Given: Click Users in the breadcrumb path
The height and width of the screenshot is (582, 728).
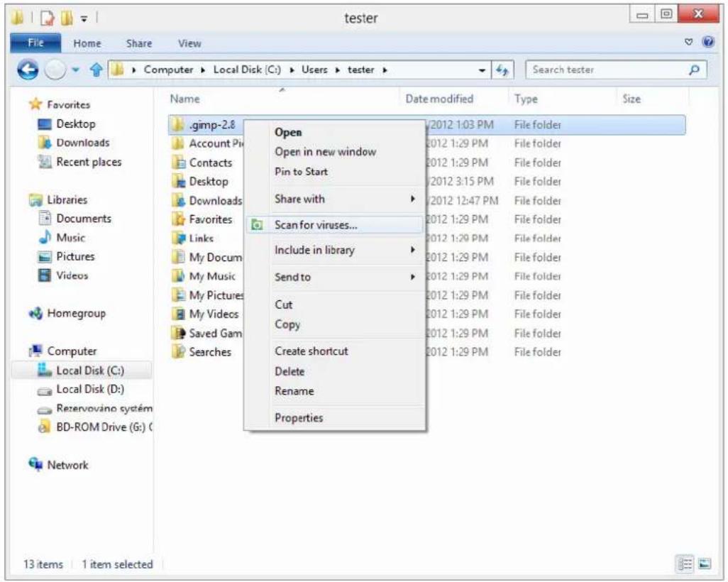Looking at the screenshot, I should [x=314, y=70].
